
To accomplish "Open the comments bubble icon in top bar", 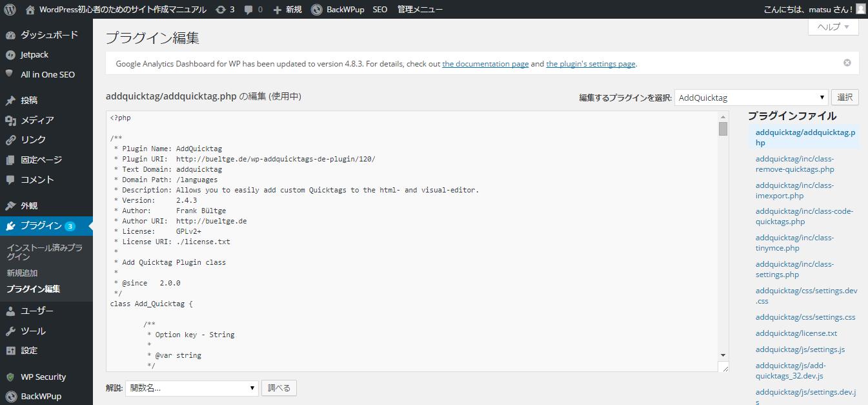I will pyautogui.click(x=248, y=10).
